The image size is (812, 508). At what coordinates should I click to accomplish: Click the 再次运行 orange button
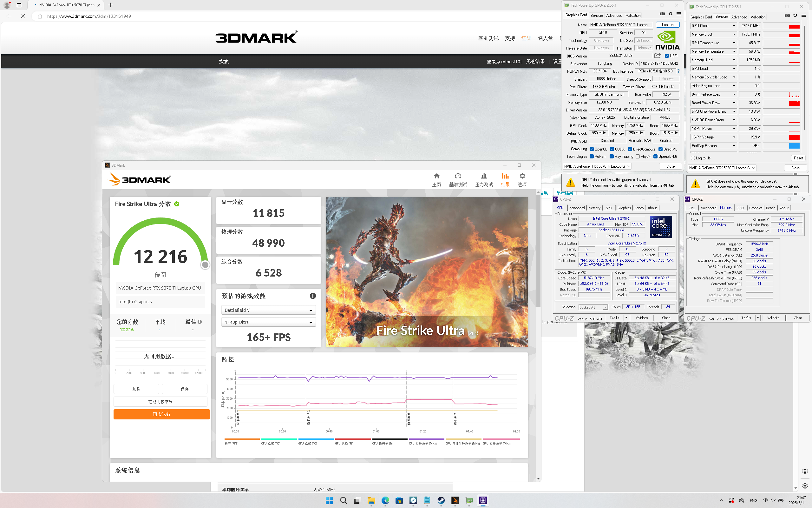[x=162, y=414]
